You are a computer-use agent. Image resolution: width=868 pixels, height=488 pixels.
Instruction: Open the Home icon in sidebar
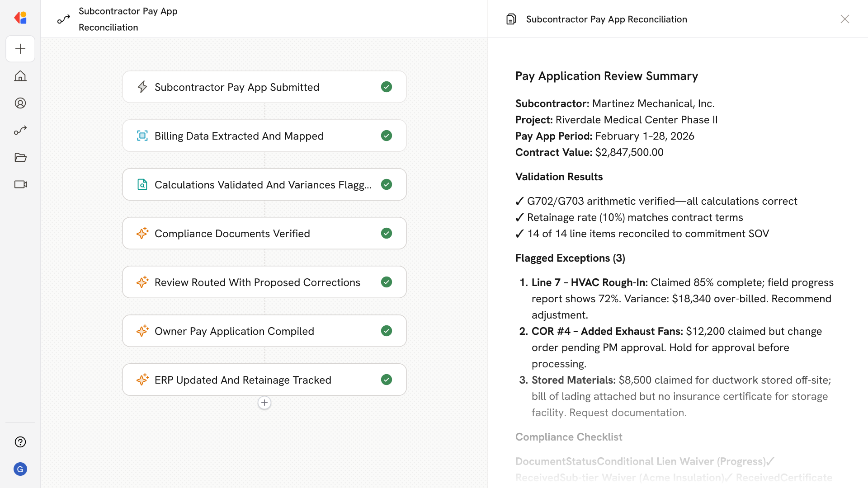(20, 76)
